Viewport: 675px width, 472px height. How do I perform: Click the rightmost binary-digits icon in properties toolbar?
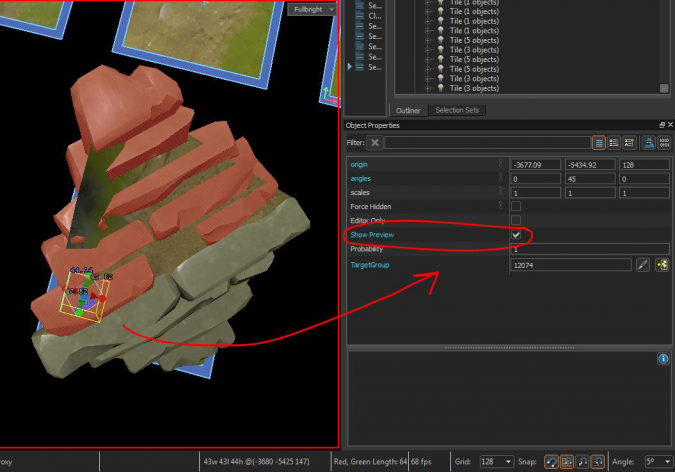[663, 143]
